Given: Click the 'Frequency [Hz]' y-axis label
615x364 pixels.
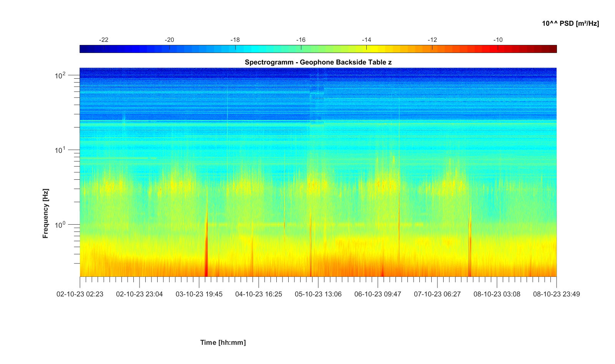Looking at the screenshot, I should pyautogui.click(x=46, y=213).
